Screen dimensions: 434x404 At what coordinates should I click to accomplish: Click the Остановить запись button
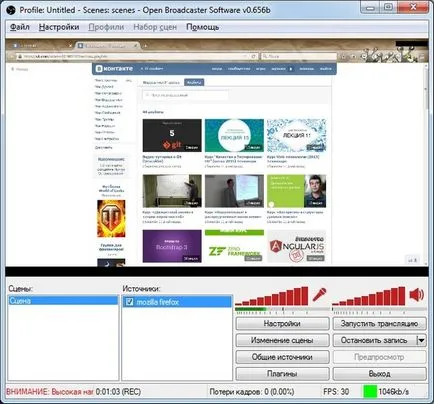click(374, 340)
